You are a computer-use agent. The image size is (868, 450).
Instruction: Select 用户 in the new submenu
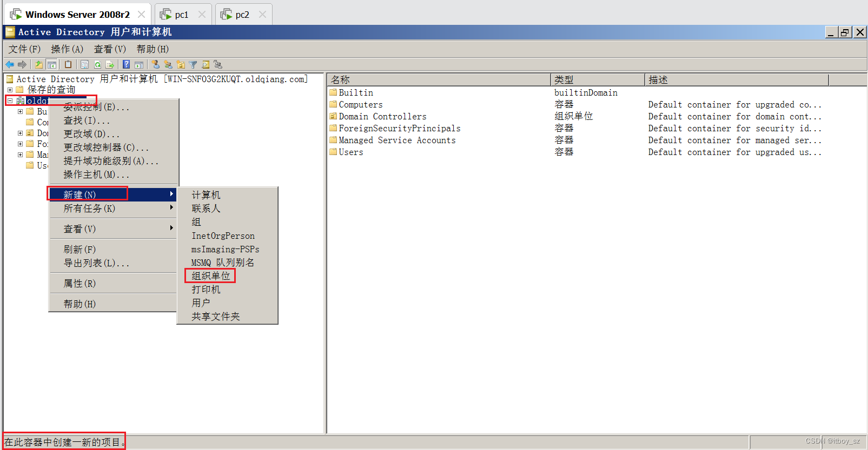tap(227, 303)
